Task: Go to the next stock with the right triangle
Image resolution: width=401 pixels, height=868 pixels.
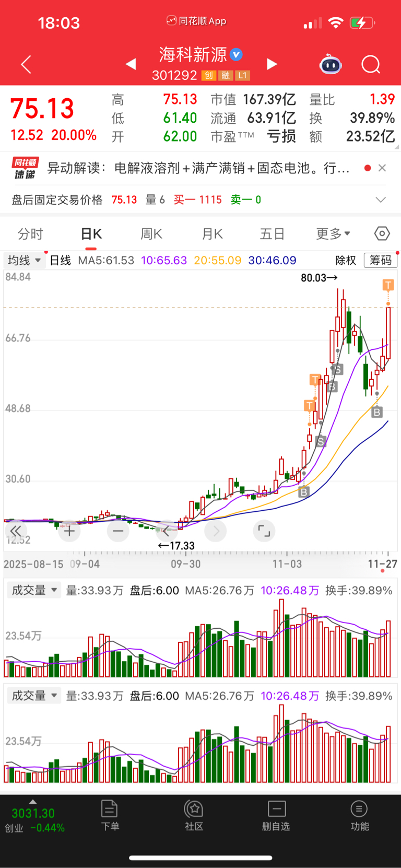Action: pos(272,64)
